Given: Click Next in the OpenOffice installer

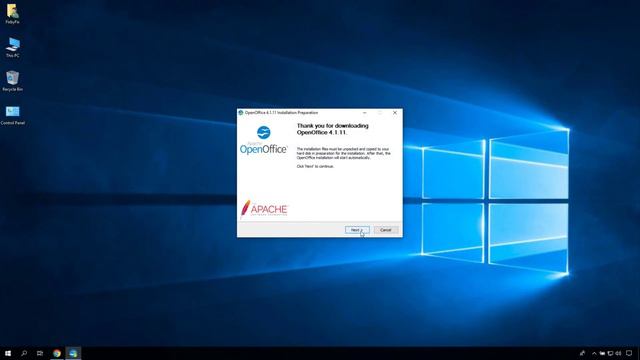Looking at the screenshot, I should click(357, 230).
